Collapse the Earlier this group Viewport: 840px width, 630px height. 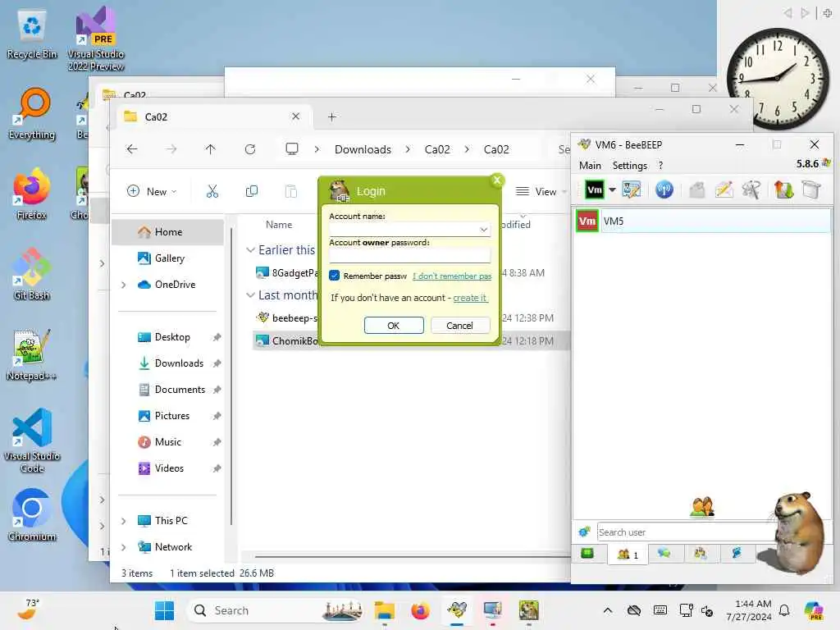coord(250,250)
